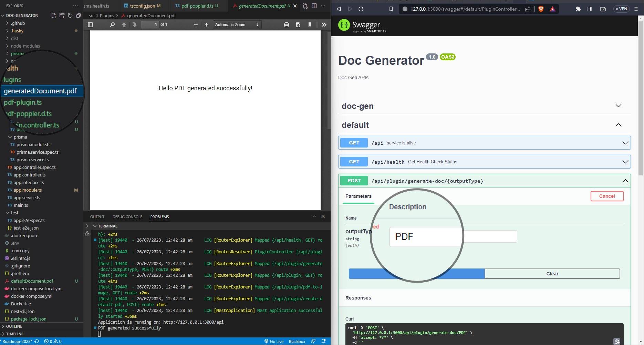
Task: Toggle the current bookmark in the PDF viewer
Action: click(x=310, y=24)
